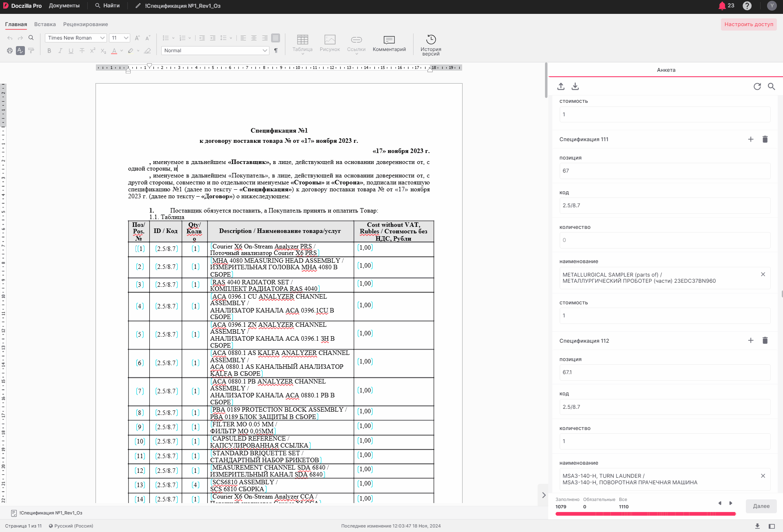
Task: Align text center
Action: pos(254,38)
